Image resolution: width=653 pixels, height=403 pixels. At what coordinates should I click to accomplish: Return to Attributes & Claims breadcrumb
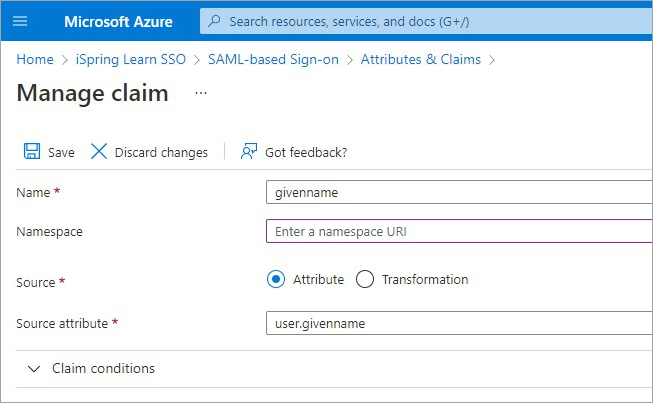[421, 60]
